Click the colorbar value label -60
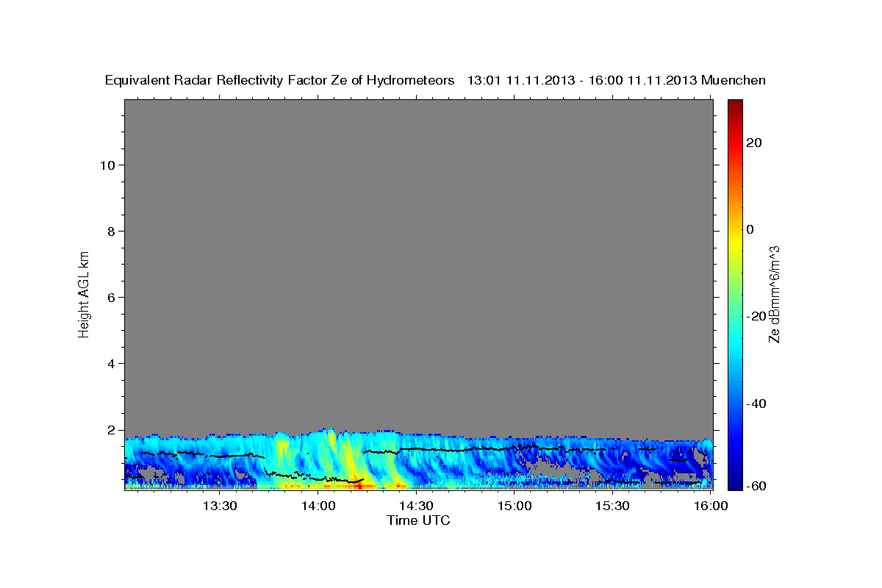882x588 pixels. (755, 486)
